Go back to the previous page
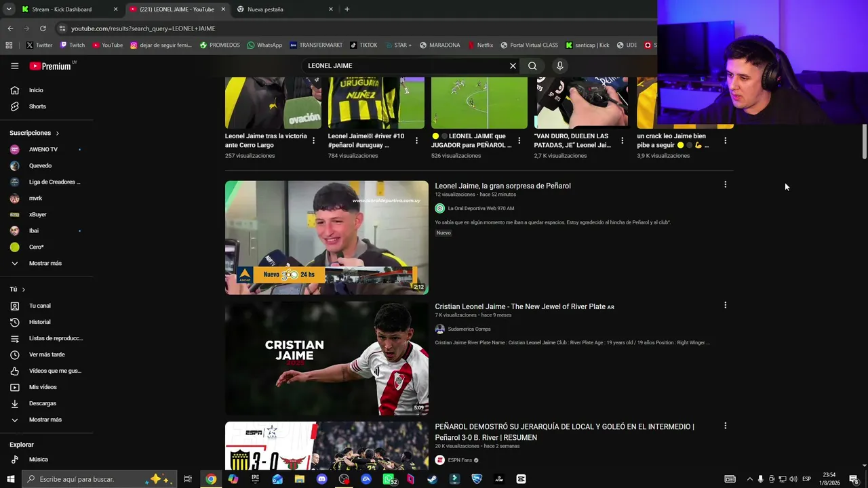868x488 pixels. pos(10,28)
